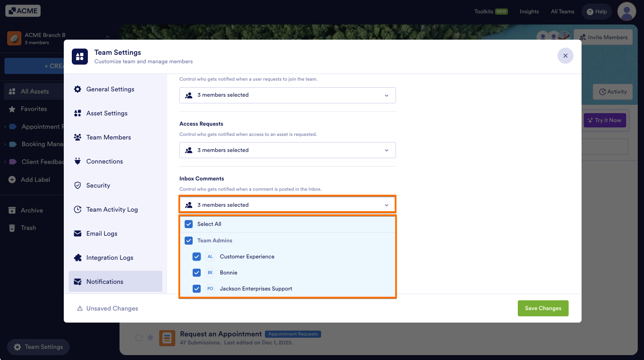Open the Security settings tab
Screen dimensions: 644x360
point(116,185)
